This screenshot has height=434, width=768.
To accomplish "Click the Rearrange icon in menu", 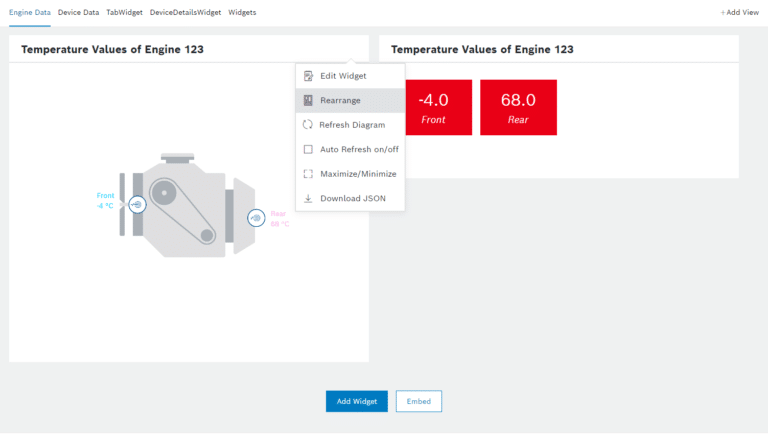I will click(x=308, y=100).
